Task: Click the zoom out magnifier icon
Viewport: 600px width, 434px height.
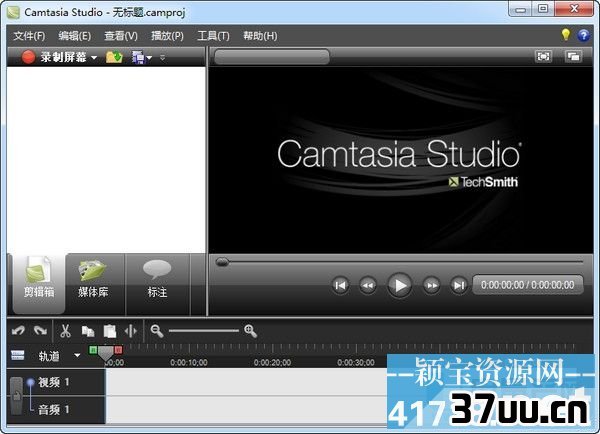Action: (x=157, y=331)
